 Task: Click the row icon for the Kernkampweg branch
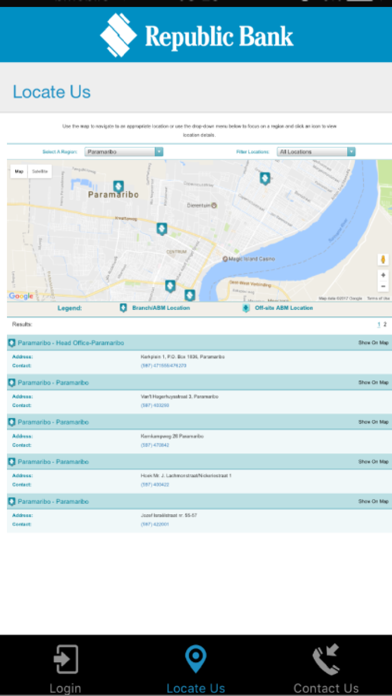coord(12,422)
